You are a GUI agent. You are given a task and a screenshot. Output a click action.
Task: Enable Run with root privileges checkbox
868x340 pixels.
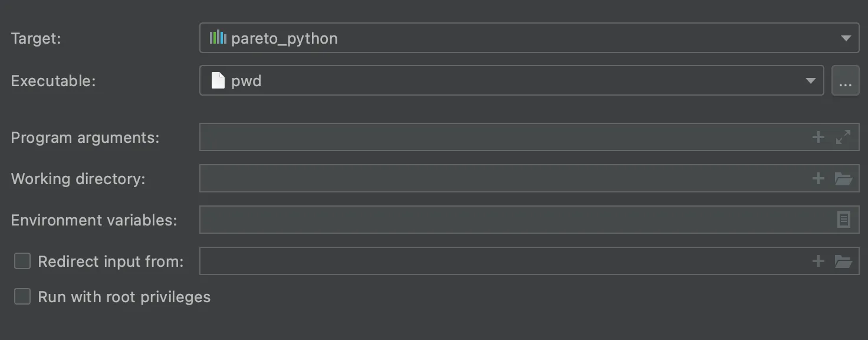[x=22, y=296]
